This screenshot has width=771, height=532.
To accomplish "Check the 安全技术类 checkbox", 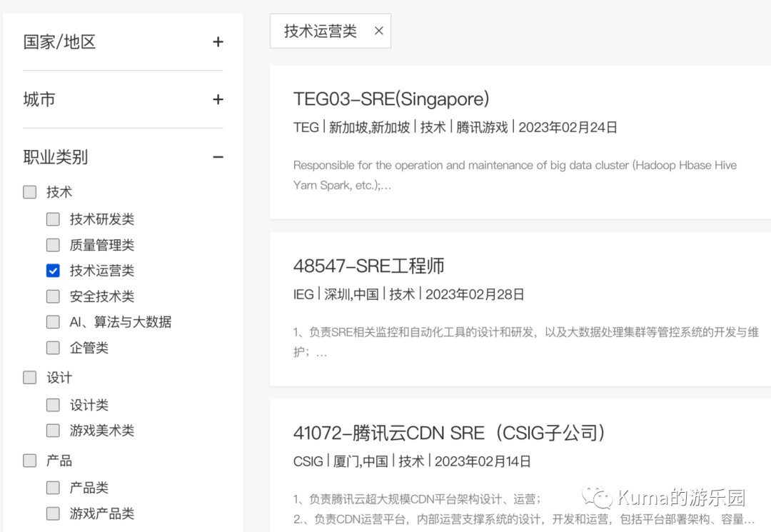I will click(x=53, y=296).
